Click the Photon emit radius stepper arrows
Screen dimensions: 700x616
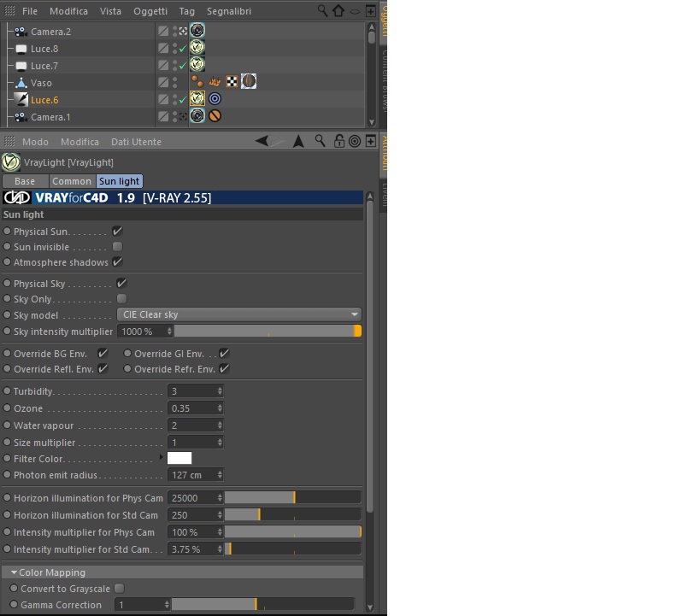click(220, 475)
